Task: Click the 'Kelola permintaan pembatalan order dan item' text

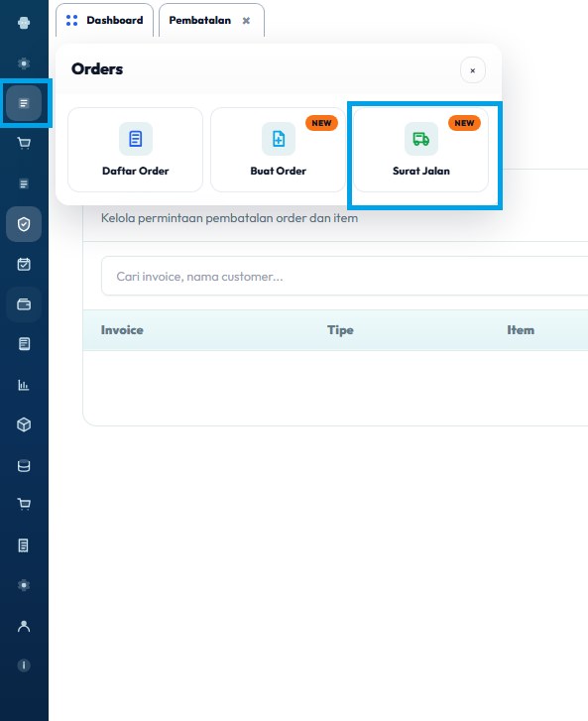Action: [x=229, y=218]
